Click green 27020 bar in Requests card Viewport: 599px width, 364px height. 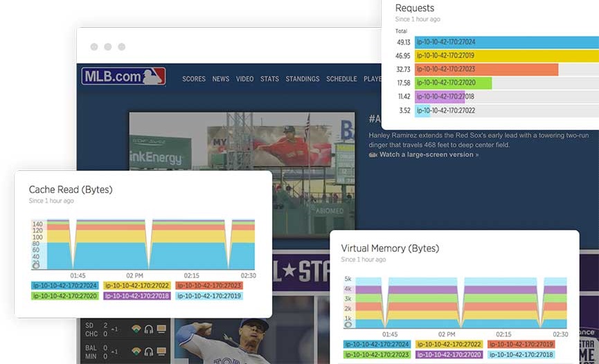point(454,83)
